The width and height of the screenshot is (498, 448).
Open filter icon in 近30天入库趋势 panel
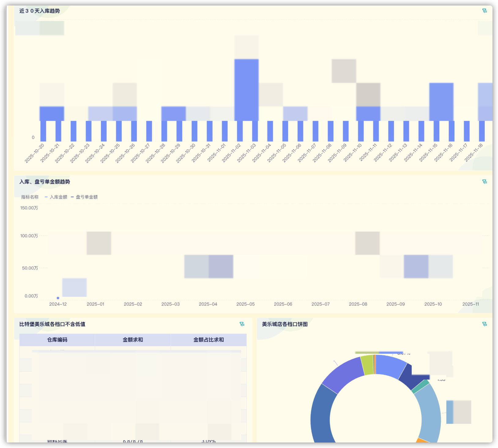point(485,11)
